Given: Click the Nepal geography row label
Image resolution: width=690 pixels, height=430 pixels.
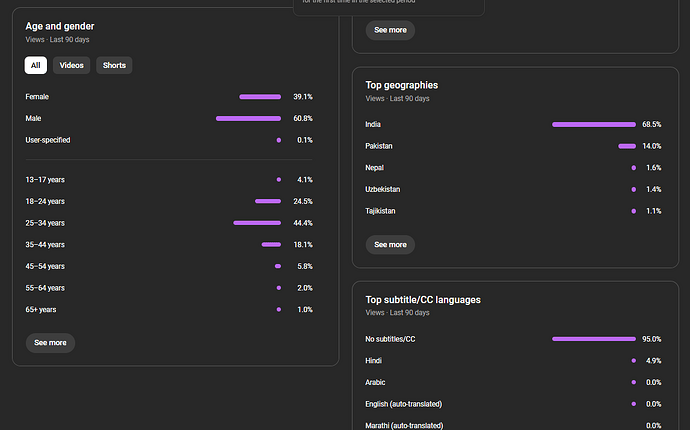Looking at the screenshot, I should pos(374,168).
